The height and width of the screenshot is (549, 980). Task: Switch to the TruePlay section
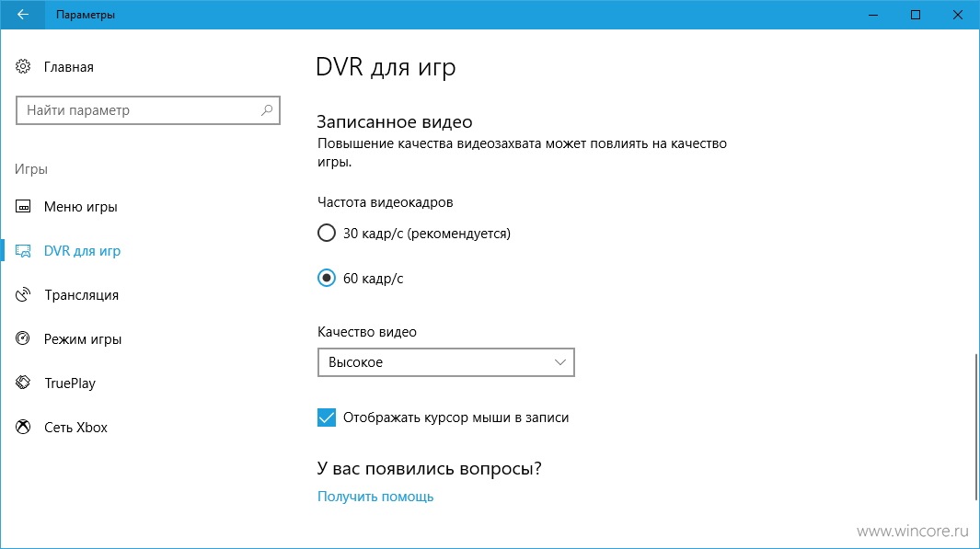(x=69, y=383)
